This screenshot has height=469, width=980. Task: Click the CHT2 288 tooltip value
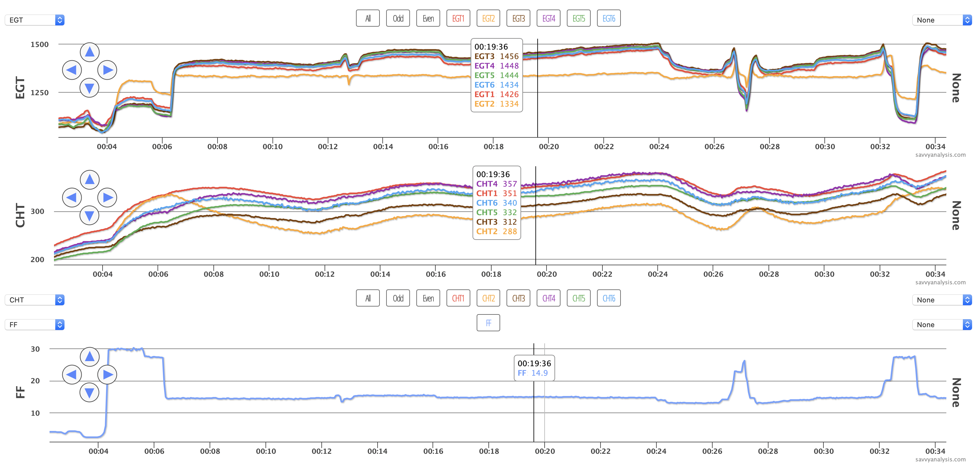[496, 231]
